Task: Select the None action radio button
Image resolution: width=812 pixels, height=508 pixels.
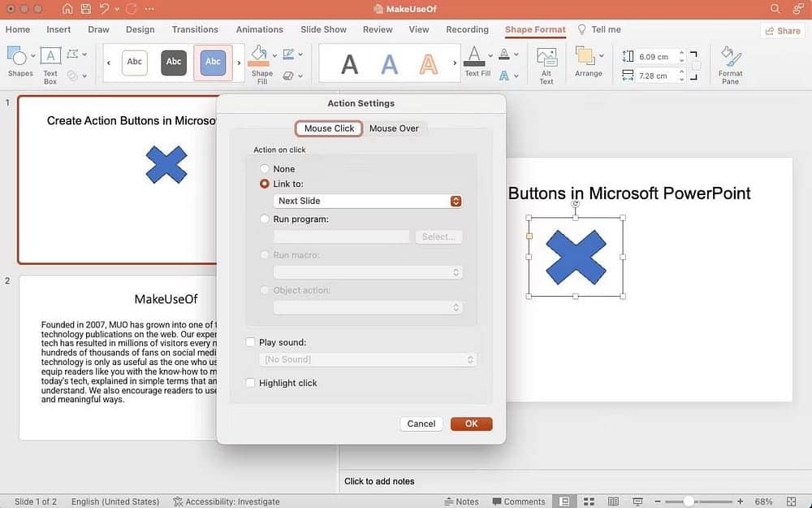Action: [x=264, y=168]
